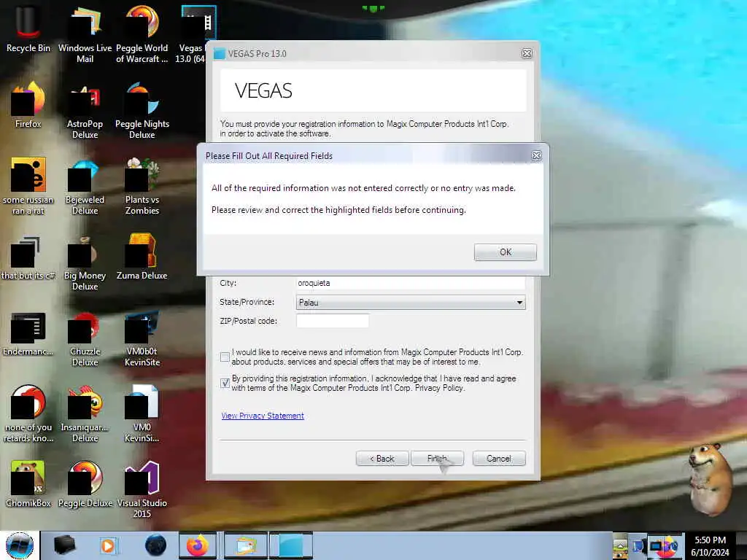
Task: Select the Peggle Deluxe desktop icon
Action: (x=85, y=484)
